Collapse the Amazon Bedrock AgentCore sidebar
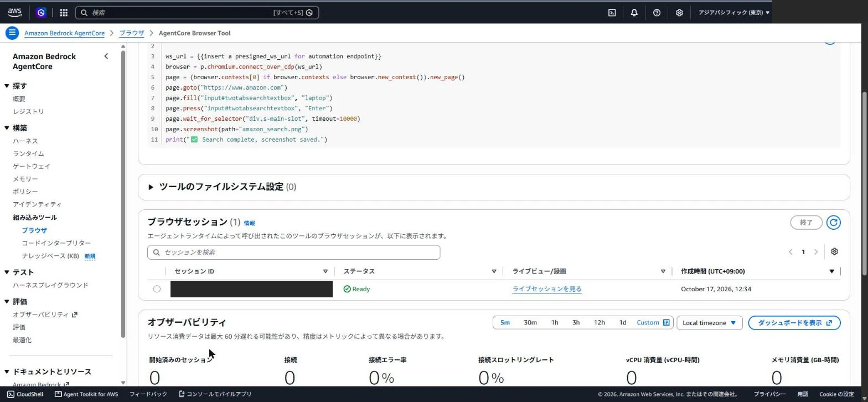The width and height of the screenshot is (868, 402). click(x=106, y=56)
